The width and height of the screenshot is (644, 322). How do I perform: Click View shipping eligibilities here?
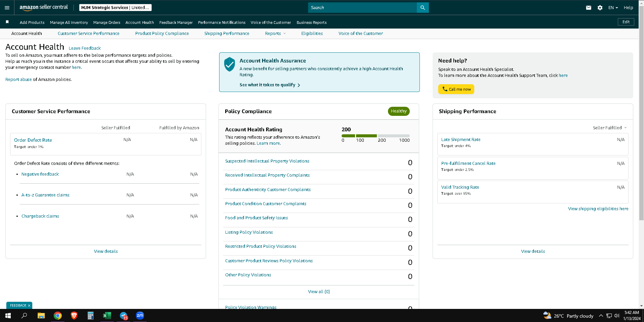[x=598, y=209]
